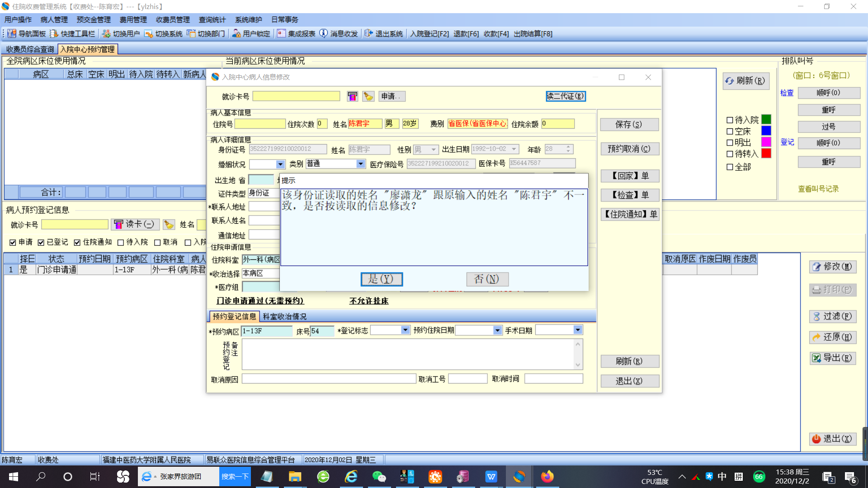Viewport: 868px width, 488px height.
Task: Switch to 科室收治情况 tab
Action: [284, 317]
